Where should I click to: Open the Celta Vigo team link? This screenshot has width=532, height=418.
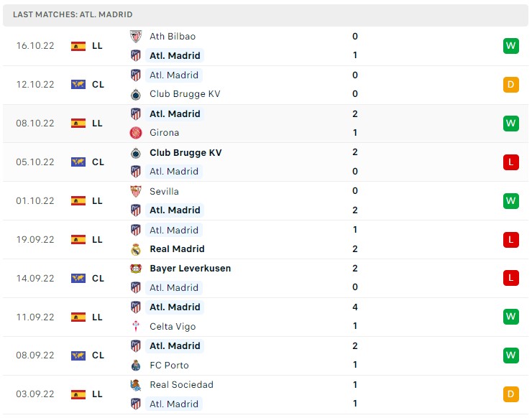pyautogui.click(x=173, y=327)
